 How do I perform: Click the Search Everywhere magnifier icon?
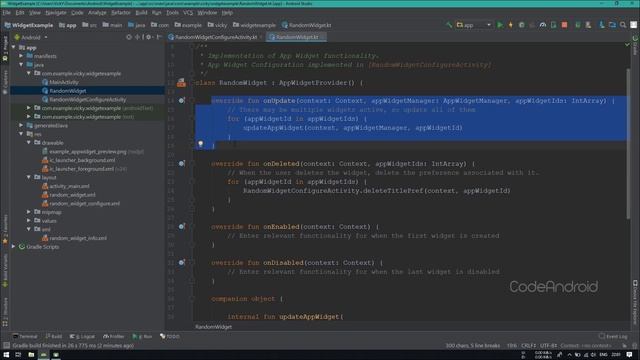click(623, 25)
